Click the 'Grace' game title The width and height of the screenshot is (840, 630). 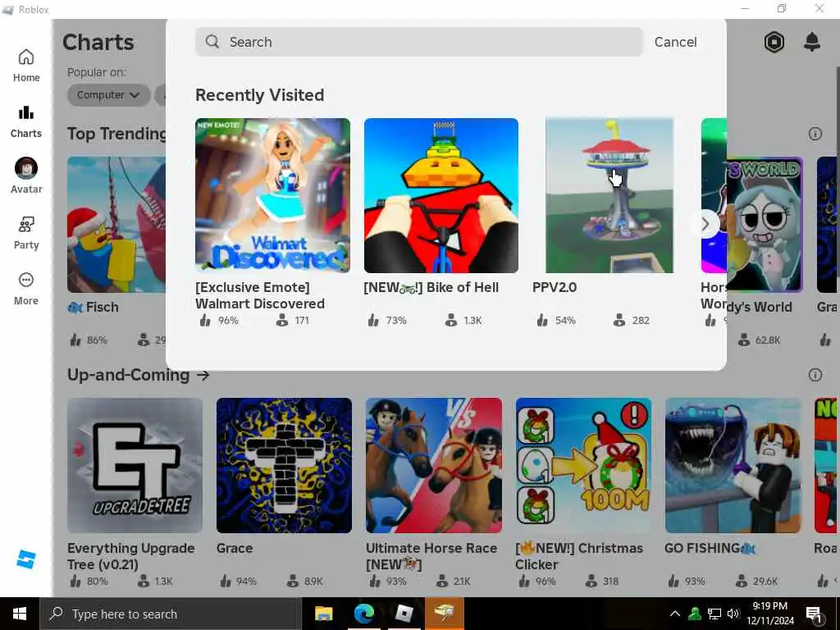pos(235,548)
